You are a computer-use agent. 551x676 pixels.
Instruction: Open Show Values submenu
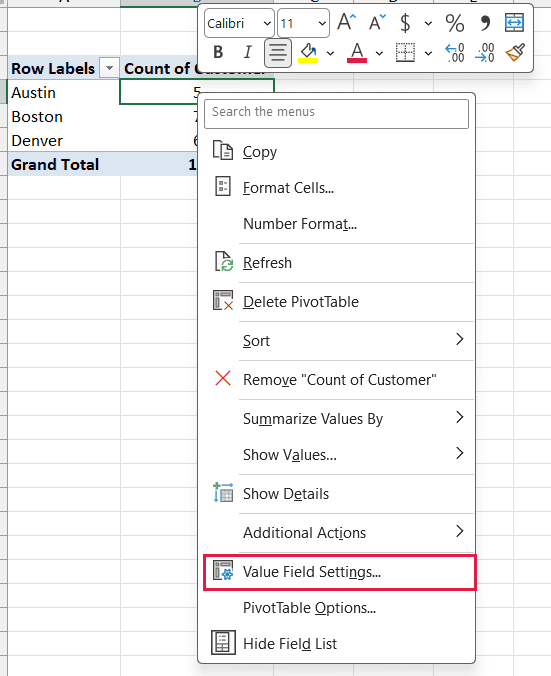point(336,455)
